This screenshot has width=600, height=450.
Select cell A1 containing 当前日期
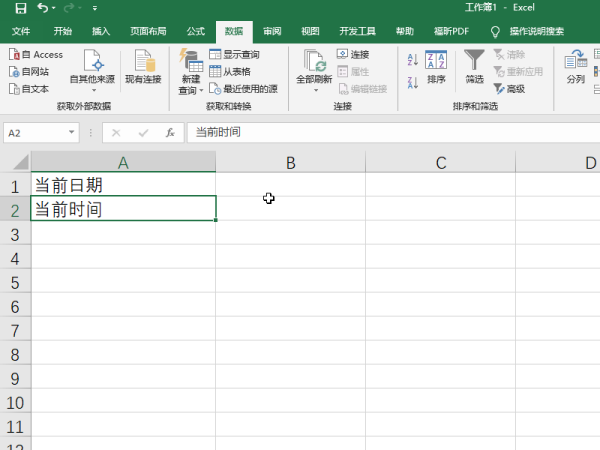123,185
